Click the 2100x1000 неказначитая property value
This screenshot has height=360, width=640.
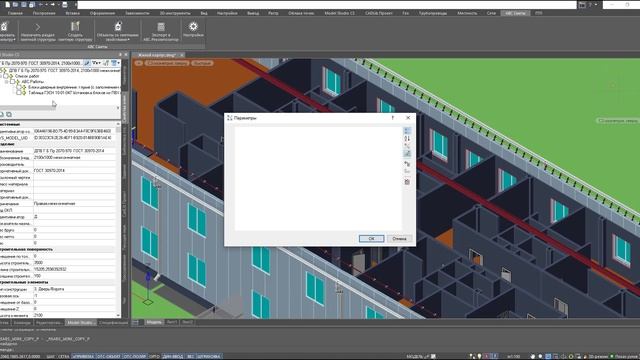(74, 158)
